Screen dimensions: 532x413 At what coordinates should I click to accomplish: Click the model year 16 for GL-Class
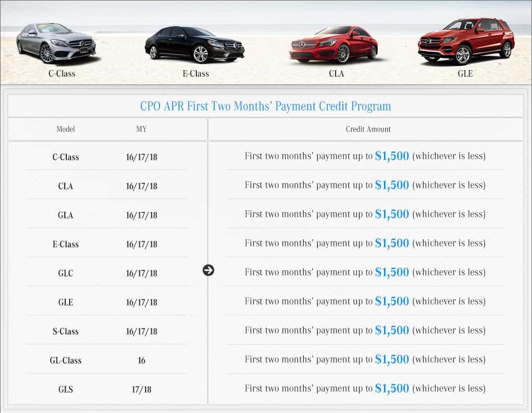pos(142,360)
